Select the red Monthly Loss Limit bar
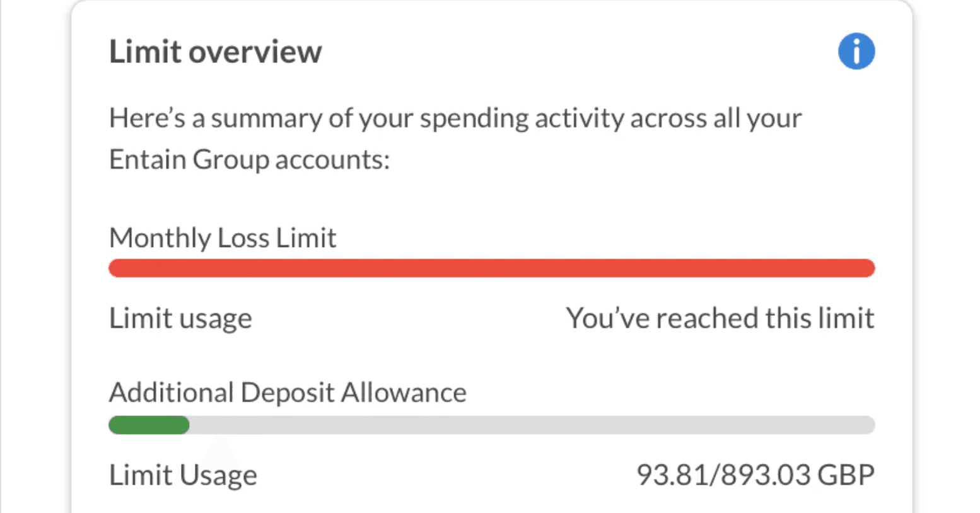Viewport: 980px width, 513px height. click(x=492, y=268)
